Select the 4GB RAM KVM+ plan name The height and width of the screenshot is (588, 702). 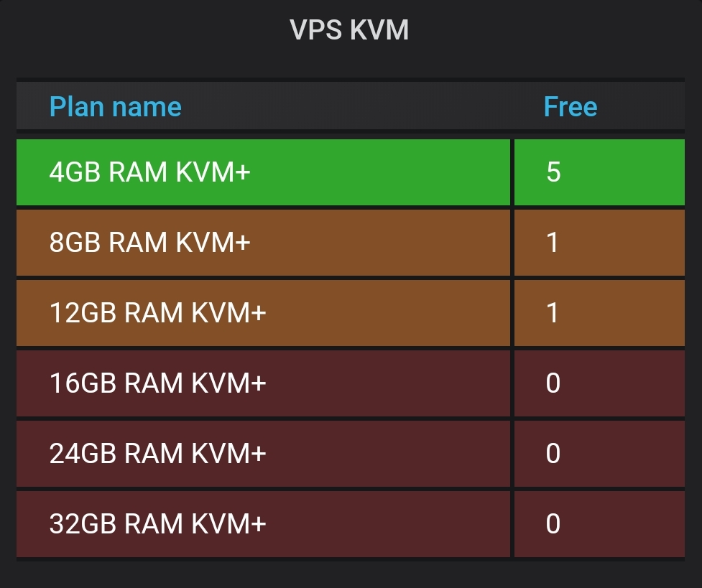click(149, 172)
